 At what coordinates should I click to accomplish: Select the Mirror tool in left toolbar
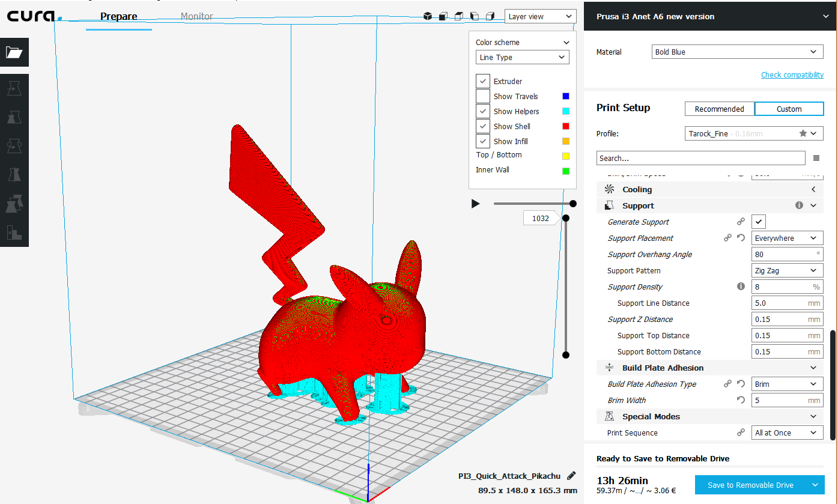pyautogui.click(x=14, y=175)
